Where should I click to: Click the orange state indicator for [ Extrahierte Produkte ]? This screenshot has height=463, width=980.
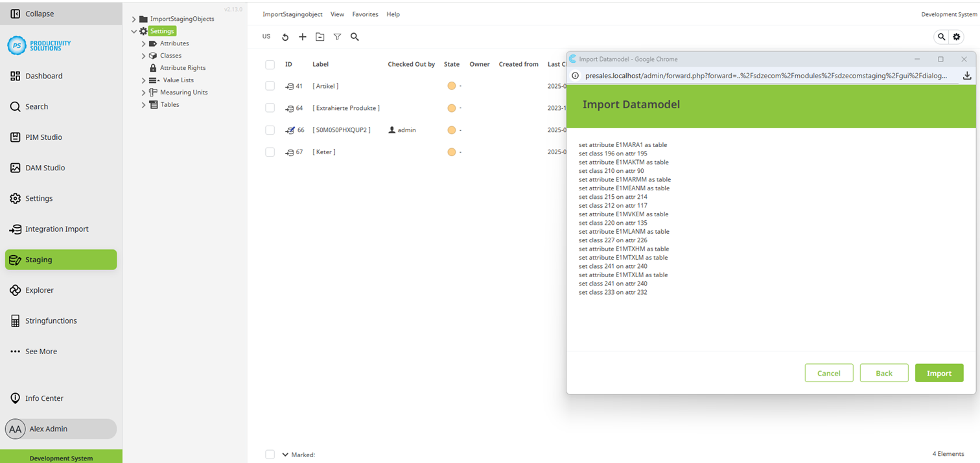(x=452, y=108)
